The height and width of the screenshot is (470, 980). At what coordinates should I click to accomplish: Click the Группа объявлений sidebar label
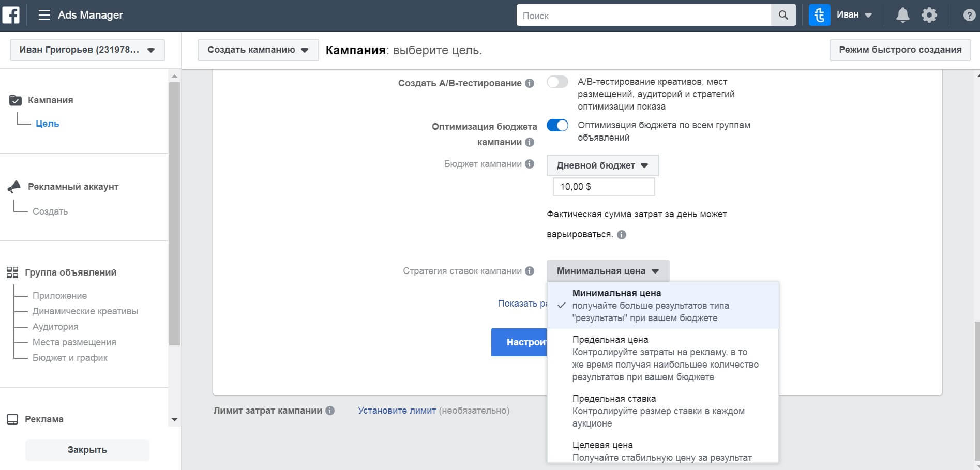tap(70, 272)
